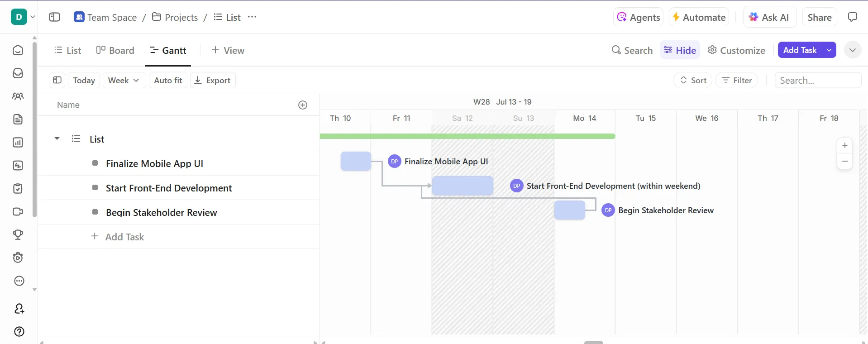This screenshot has height=344, width=868.
Task: Click the Invite people icon in sidebar
Action: point(19,309)
